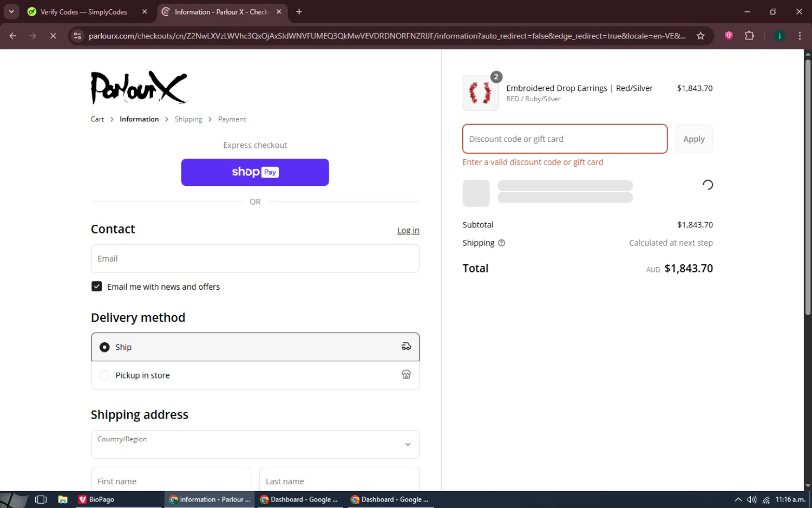Go back to the previous page
The width and height of the screenshot is (812, 508).
coord(13,36)
